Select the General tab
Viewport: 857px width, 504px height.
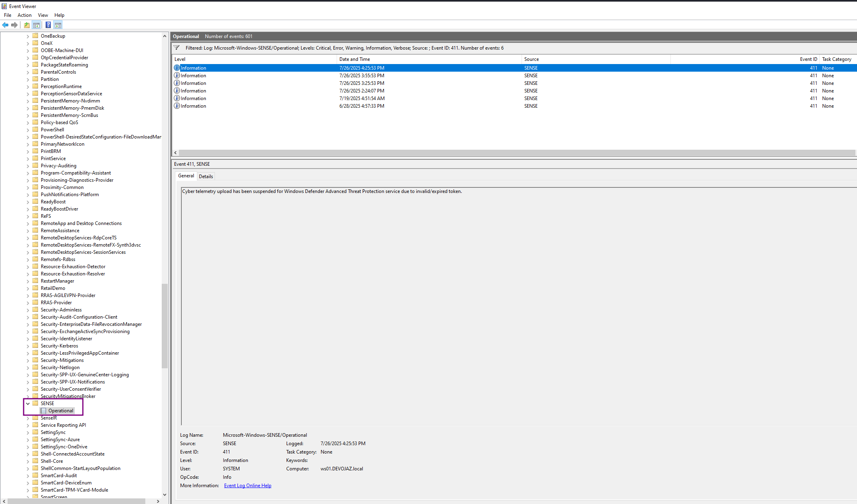pyautogui.click(x=186, y=176)
